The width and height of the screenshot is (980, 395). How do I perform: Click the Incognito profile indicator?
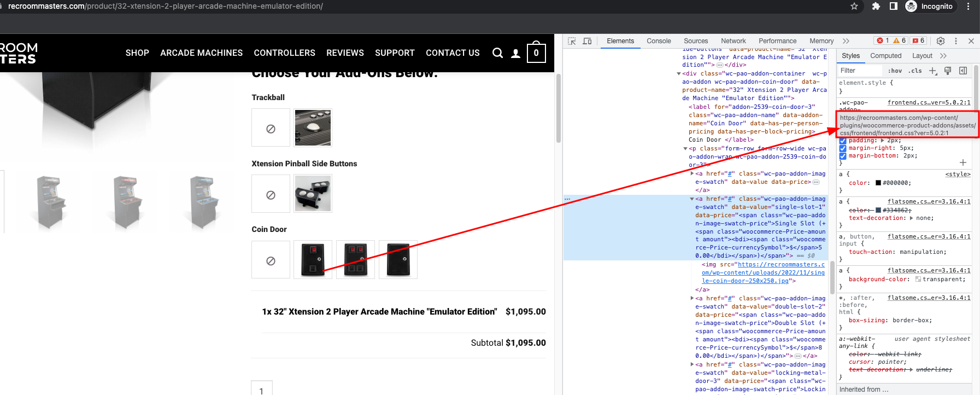pos(929,6)
